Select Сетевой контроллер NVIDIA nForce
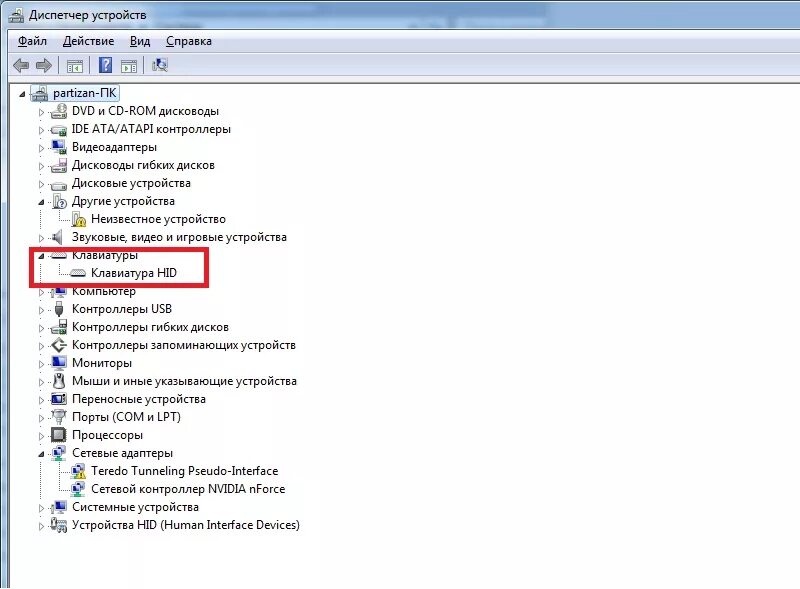 pyautogui.click(x=188, y=489)
